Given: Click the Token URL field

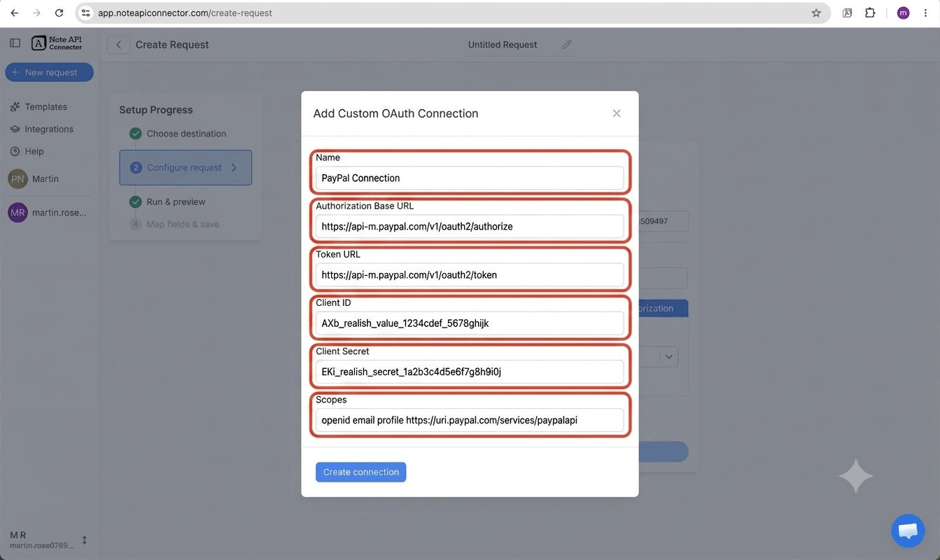Looking at the screenshot, I should 470,274.
